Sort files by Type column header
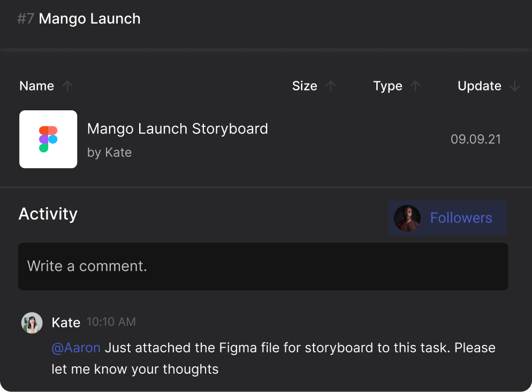The width and height of the screenshot is (532, 392). (x=387, y=86)
